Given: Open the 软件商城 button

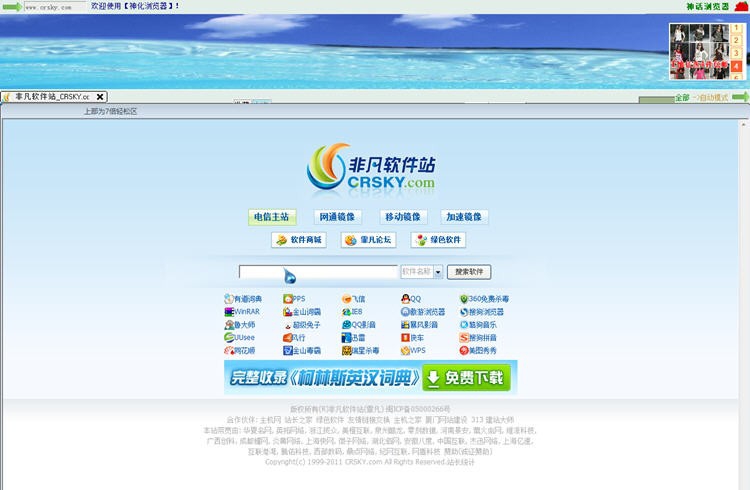Looking at the screenshot, I should [299, 240].
